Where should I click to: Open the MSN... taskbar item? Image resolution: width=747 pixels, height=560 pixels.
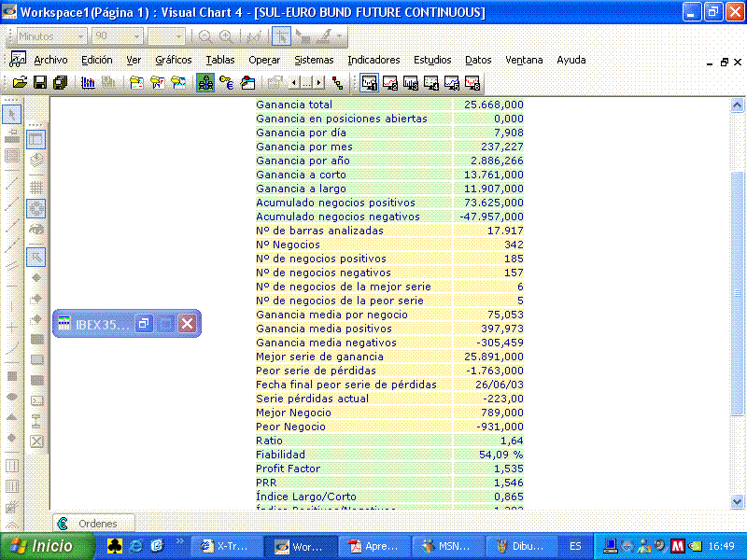(x=447, y=546)
